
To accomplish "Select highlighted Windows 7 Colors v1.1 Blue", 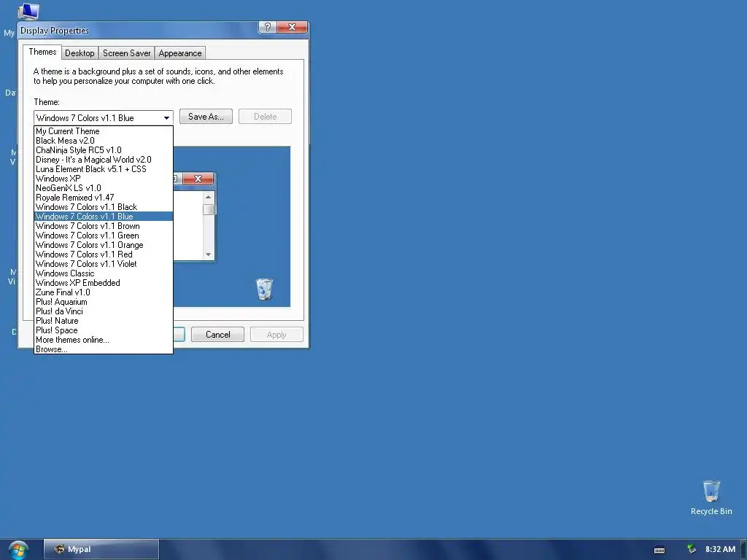I will pos(104,216).
